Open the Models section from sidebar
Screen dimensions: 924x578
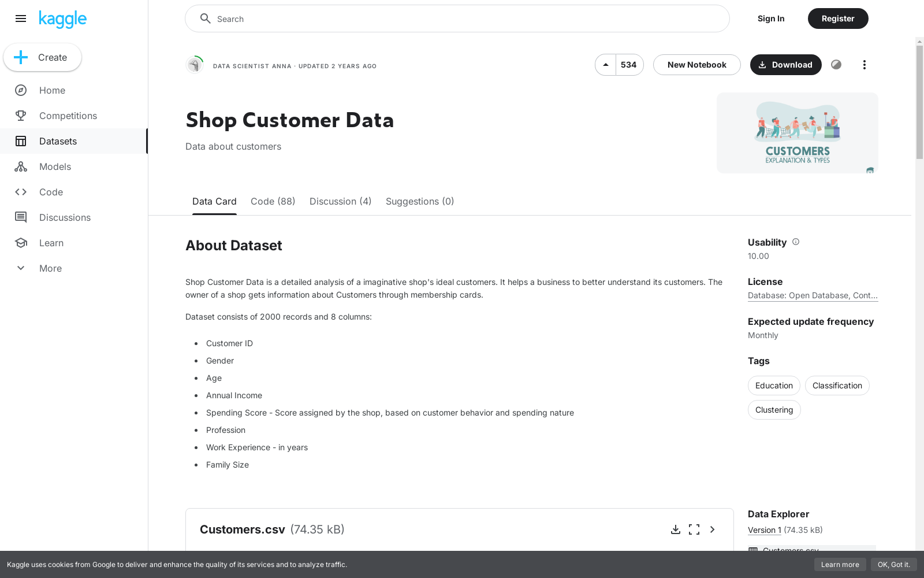pyautogui.click(x=55, y=166)
